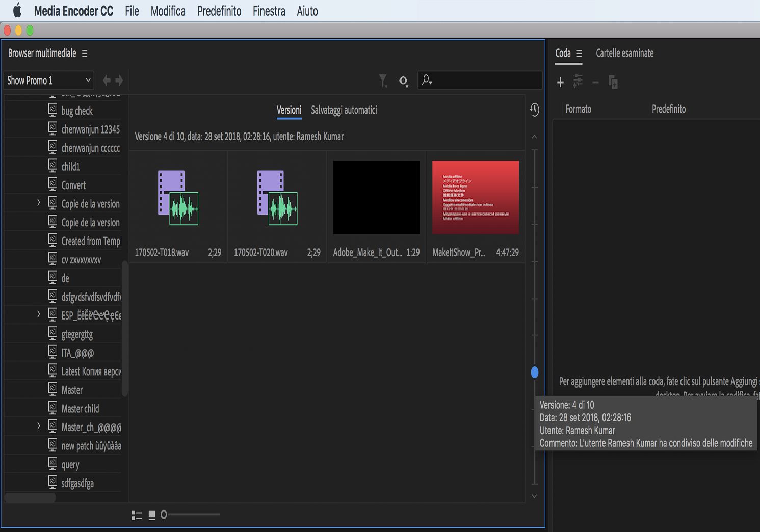Switch to the Salvataggi automatici tab

point(344,110)
